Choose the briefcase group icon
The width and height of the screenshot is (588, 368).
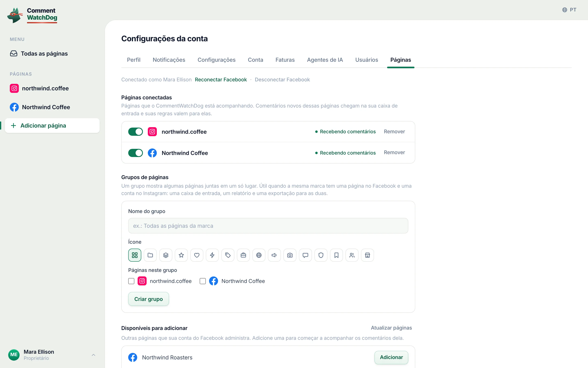243,255
